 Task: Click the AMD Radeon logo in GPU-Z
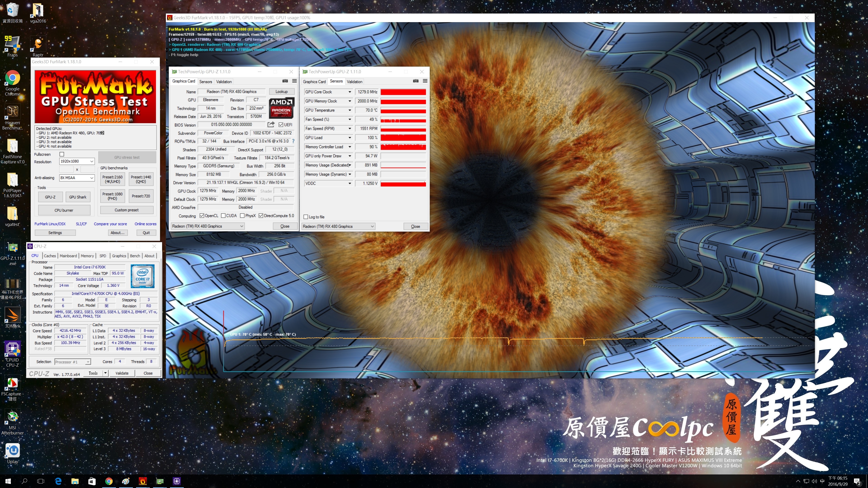point(282,108)
